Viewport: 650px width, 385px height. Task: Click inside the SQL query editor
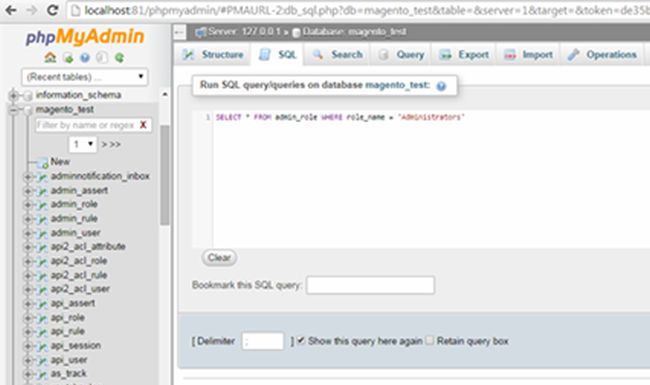coord(431,179)
